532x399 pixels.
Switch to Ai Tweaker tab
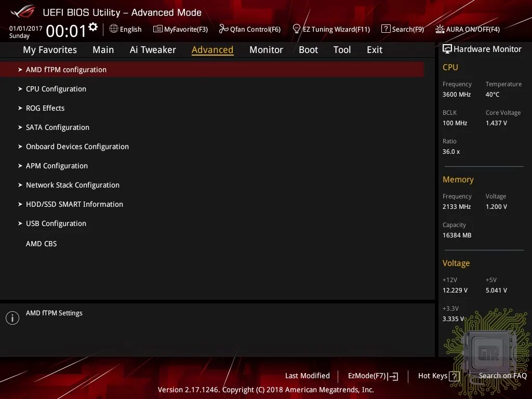pyautogui.click(x=153, y=50)
